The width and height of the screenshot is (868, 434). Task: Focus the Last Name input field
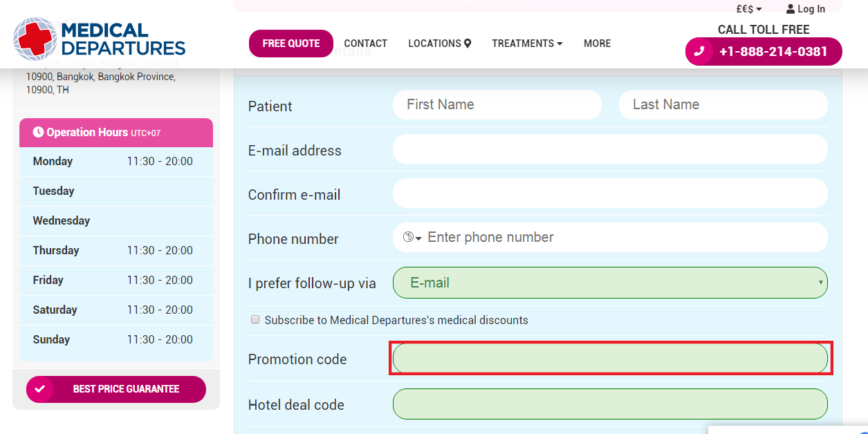(723, 105)
